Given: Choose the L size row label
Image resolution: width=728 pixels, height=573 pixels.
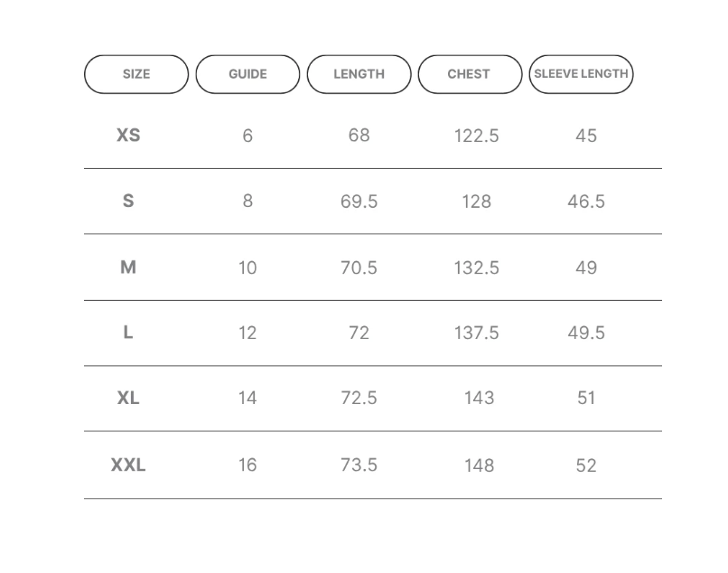Looking at the screenshot, I should (x=128, y=333).
